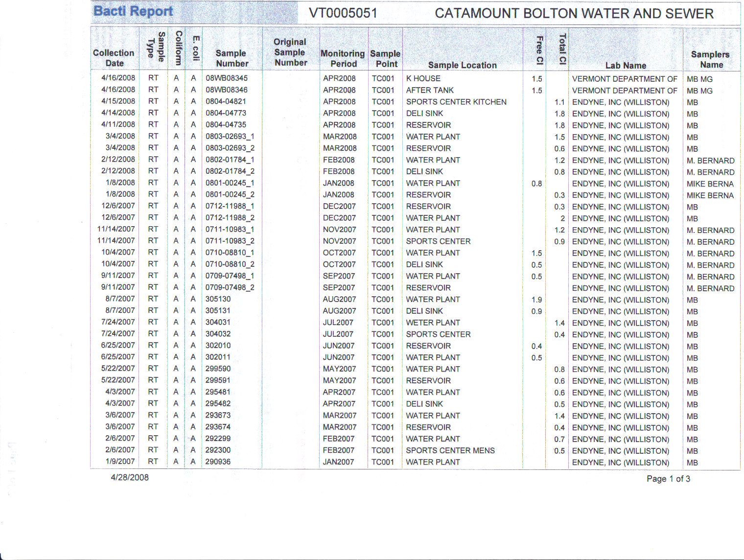The width and height of the screenshot is (744, 560).
Task: Click the Monitoring Period column header
Action: (343, 58)
